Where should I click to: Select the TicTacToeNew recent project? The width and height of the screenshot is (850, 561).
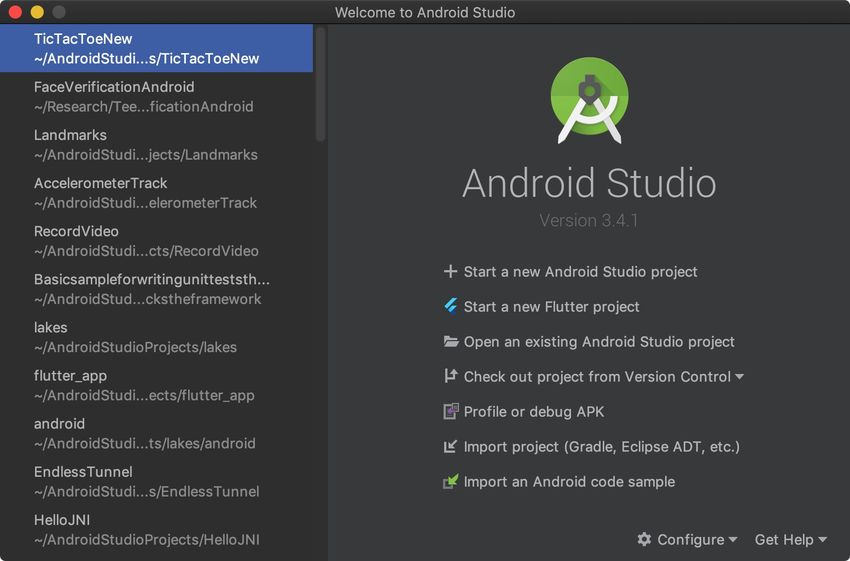pyautogui.click(x=156, y=48)
